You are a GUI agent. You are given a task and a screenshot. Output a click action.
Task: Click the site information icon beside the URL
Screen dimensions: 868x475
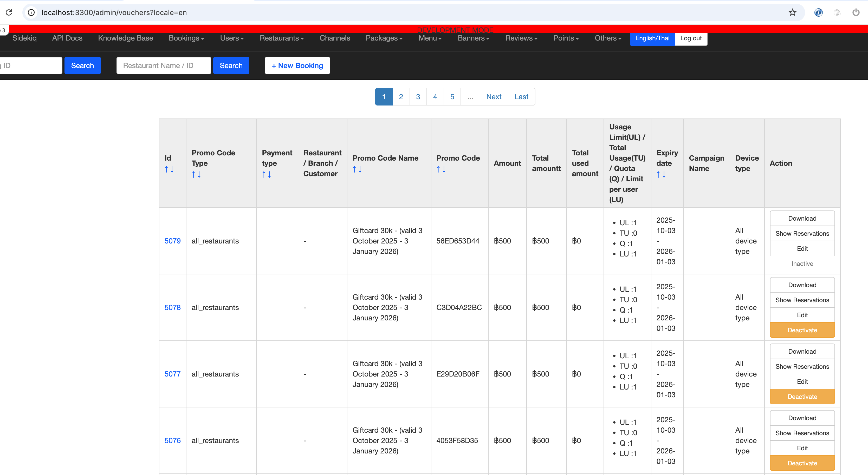point(31,12)
